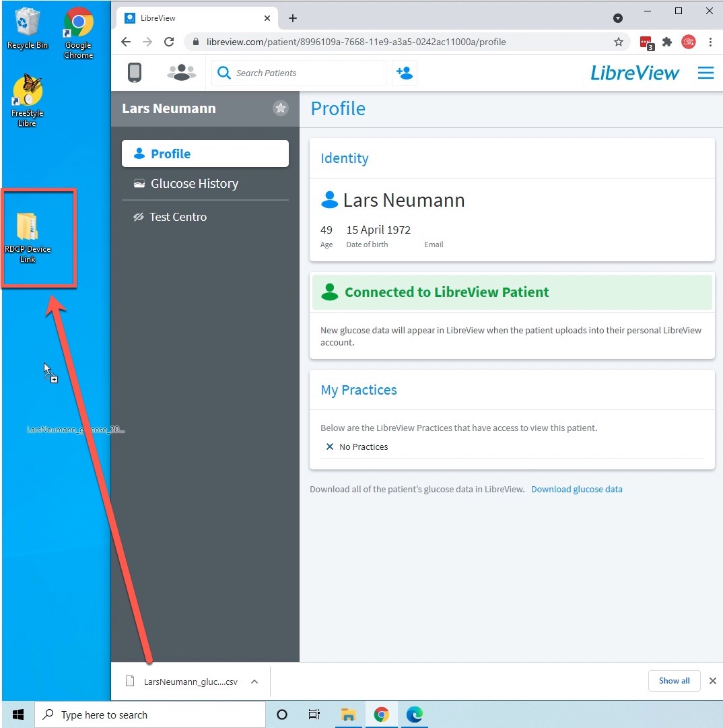This screenshot has width=723, height=728.
Task: Open File Explorer from taskbar
Action: 348,715
